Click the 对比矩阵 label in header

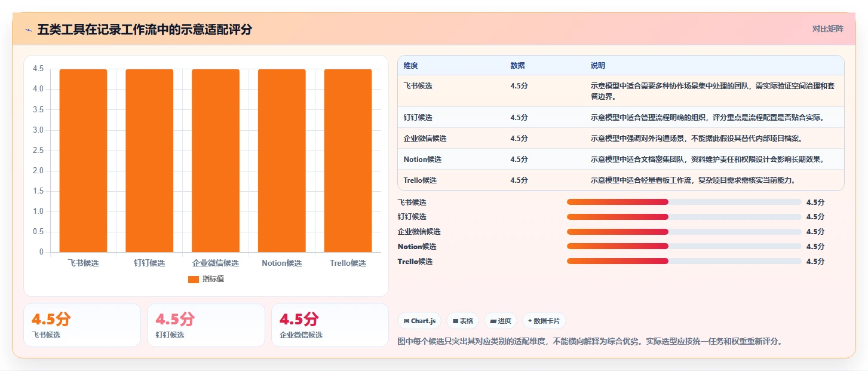tap(827, 29)
